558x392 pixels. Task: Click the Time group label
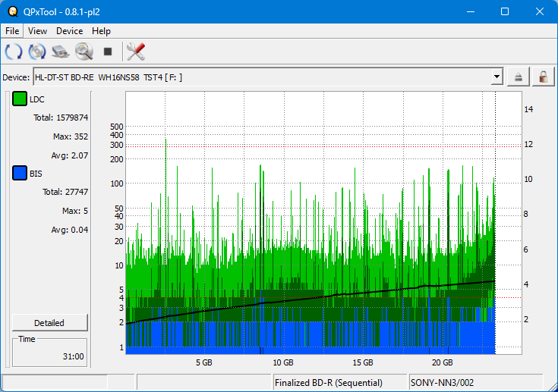click(x=27, y=339)
